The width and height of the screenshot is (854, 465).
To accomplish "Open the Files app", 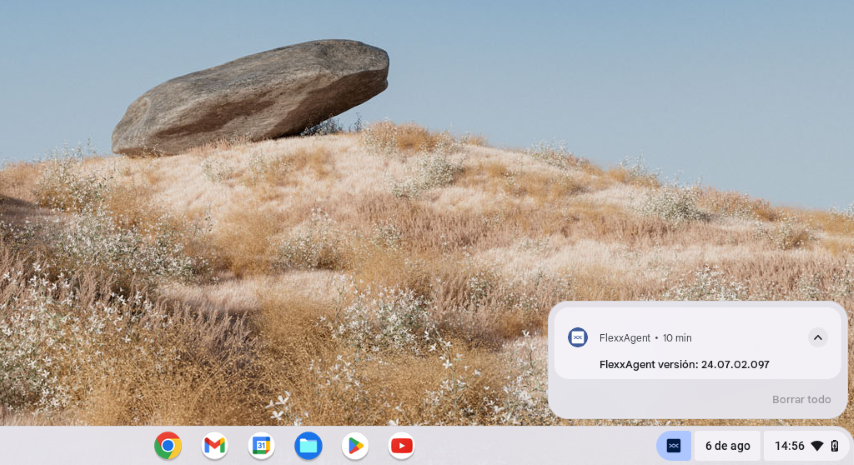I will [308, 445].
